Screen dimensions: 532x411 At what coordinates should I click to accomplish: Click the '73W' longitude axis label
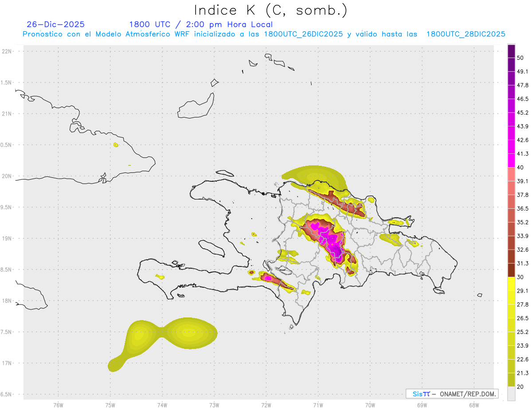tap(214, 405)
